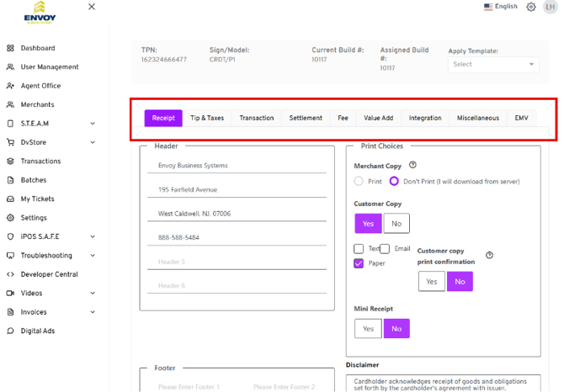Click the Header 6 input field
Image resolution: width=564 pixels, height=392 pixels.
[x=237, y=286]
